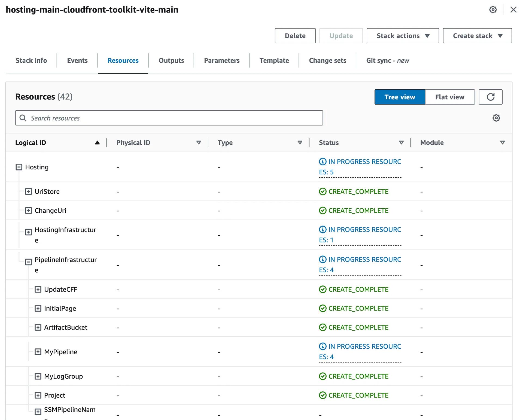Open stack panel settings gear at top
523x420 pixels.
coord(493,10)
